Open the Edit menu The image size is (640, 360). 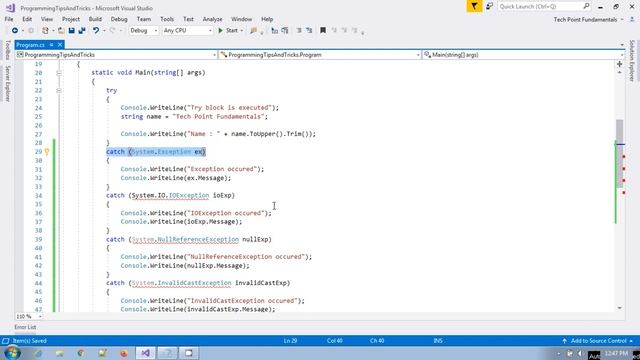pyautogui.click(x=27, y=19)
